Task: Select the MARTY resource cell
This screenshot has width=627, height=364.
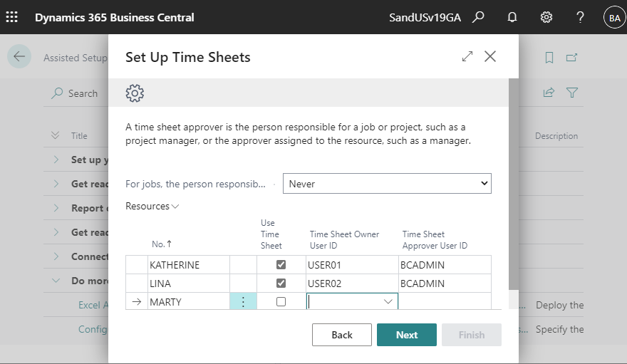Action: tap(188, 301)
